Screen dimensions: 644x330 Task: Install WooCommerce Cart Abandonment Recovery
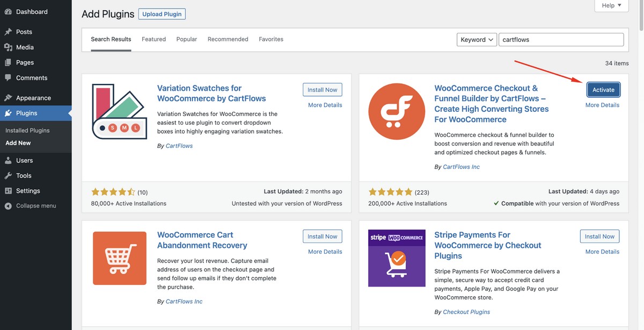point(323,236)
